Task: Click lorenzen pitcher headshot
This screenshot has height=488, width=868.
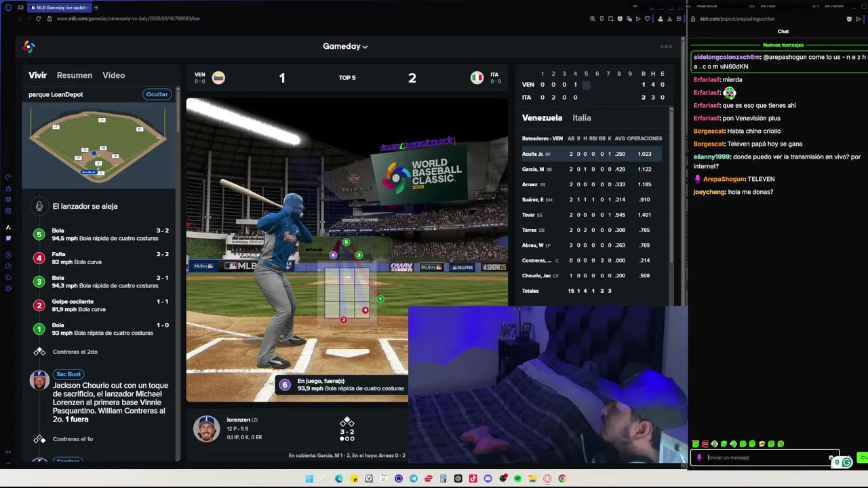Action: [x=206, y=428]
